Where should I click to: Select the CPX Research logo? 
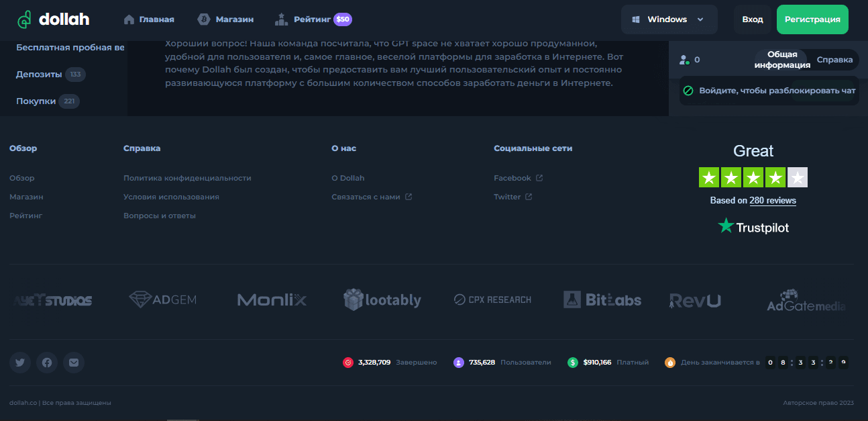pyautogui.click(x=492, y=299)
